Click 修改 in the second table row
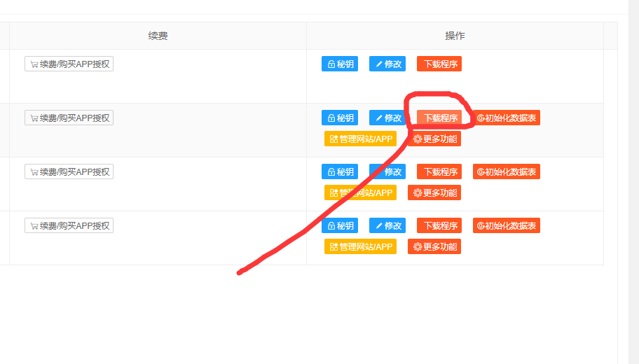This screenshot has width=639, height=364. 387,118
